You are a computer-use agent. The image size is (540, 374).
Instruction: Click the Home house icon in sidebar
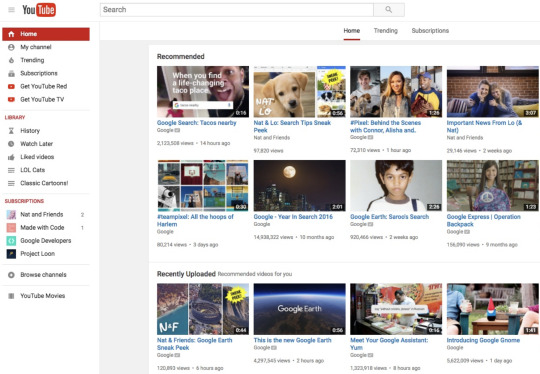11,34
